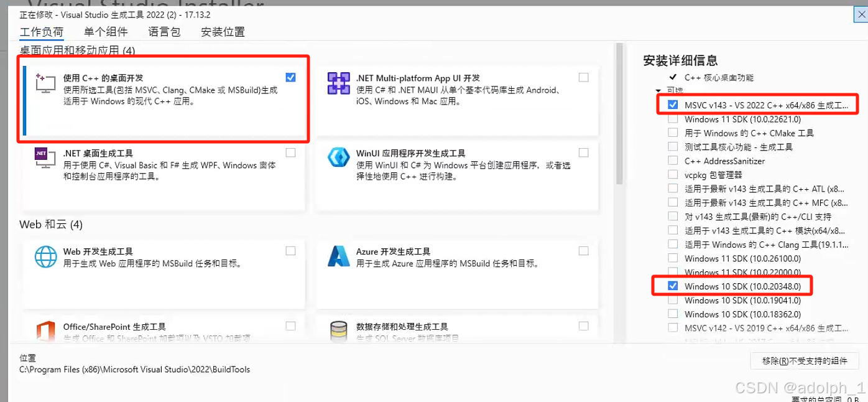This screenshot has height=402, width=868.
Task: Click the Azure 开发生成工具 icon
Action: click(339, 256)
